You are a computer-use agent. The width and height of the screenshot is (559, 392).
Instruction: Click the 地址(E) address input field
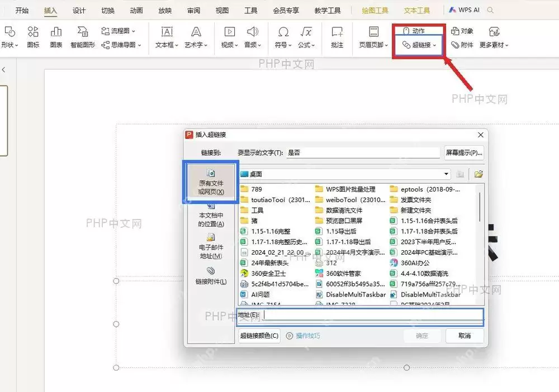click(372, 315)
